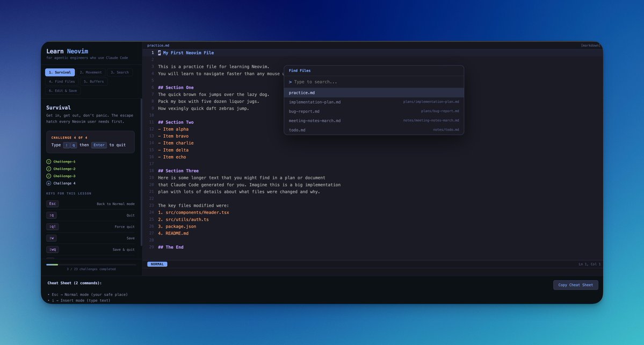Click the notes/todo.md path text
644x345 pixels.
click(x=446, y=130)
